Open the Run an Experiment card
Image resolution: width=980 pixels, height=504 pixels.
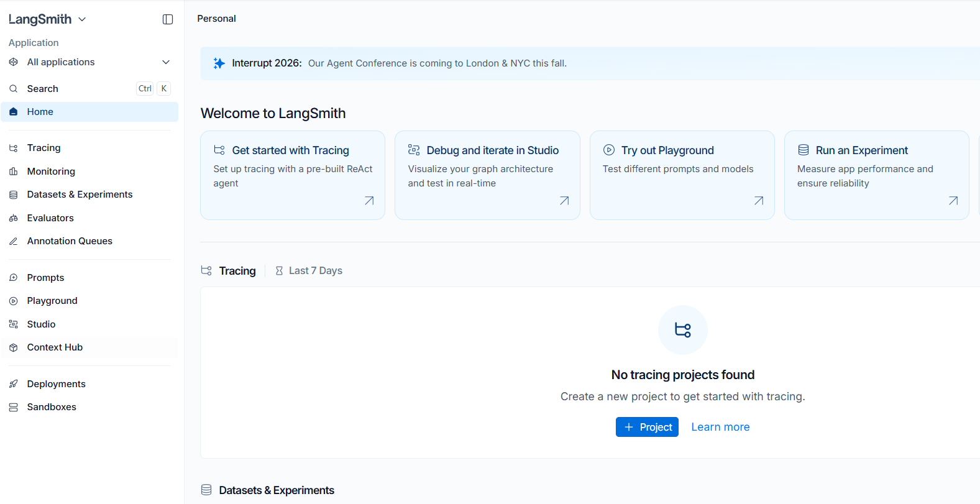click(876, 175)
